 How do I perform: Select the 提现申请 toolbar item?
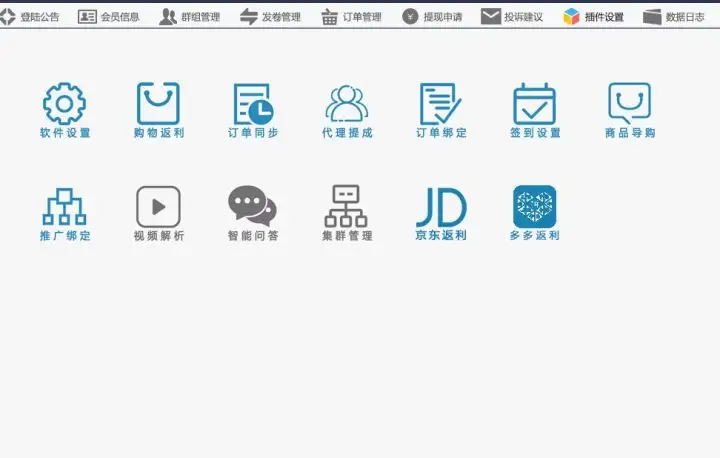pos(432,17)
